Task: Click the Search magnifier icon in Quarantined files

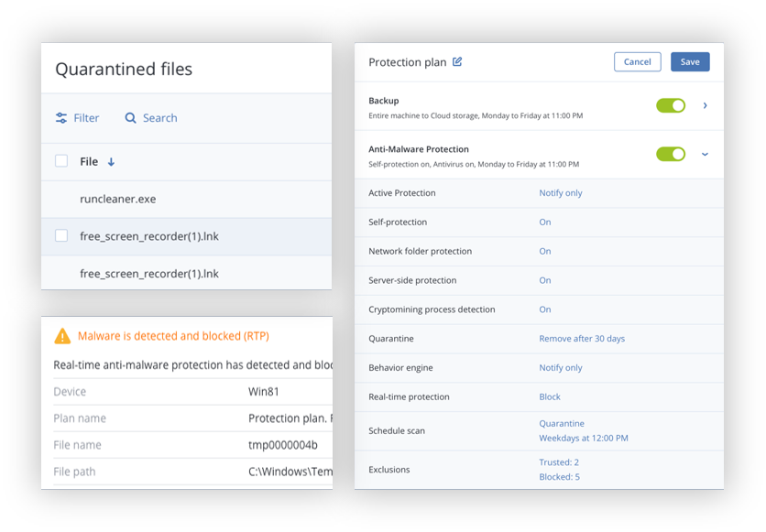Action: pyautogui.click(x=130, y=117)
